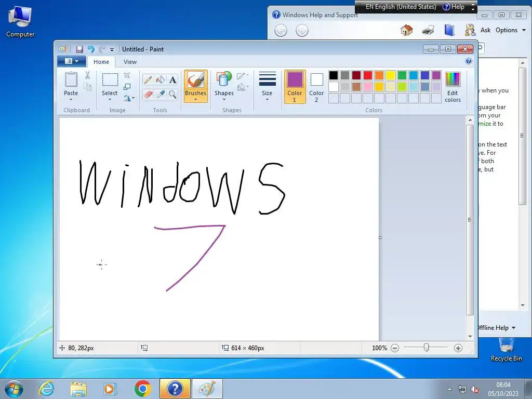532x399 pixels.
Task: Switch to the View ribbon tab
Action: (130, 62)
